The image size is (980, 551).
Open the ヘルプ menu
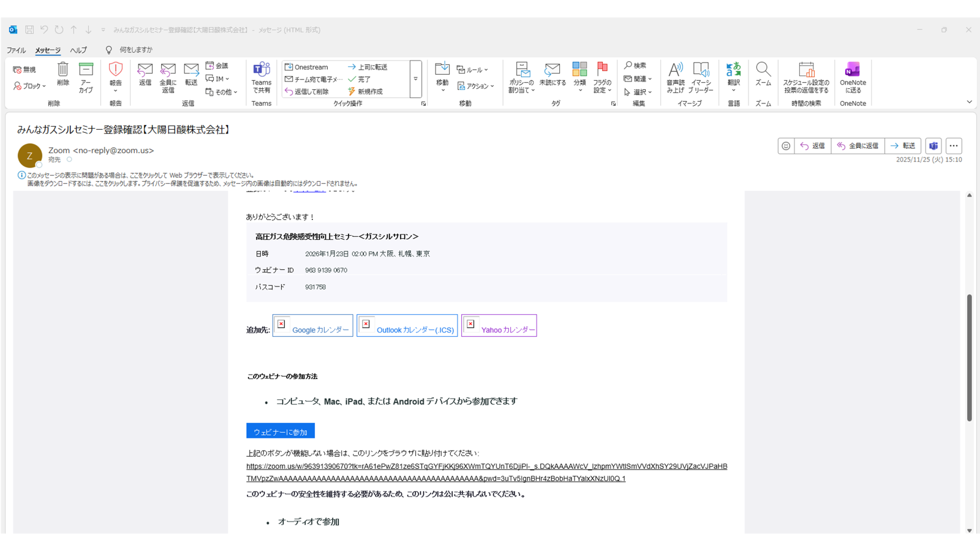coord(78,50)
